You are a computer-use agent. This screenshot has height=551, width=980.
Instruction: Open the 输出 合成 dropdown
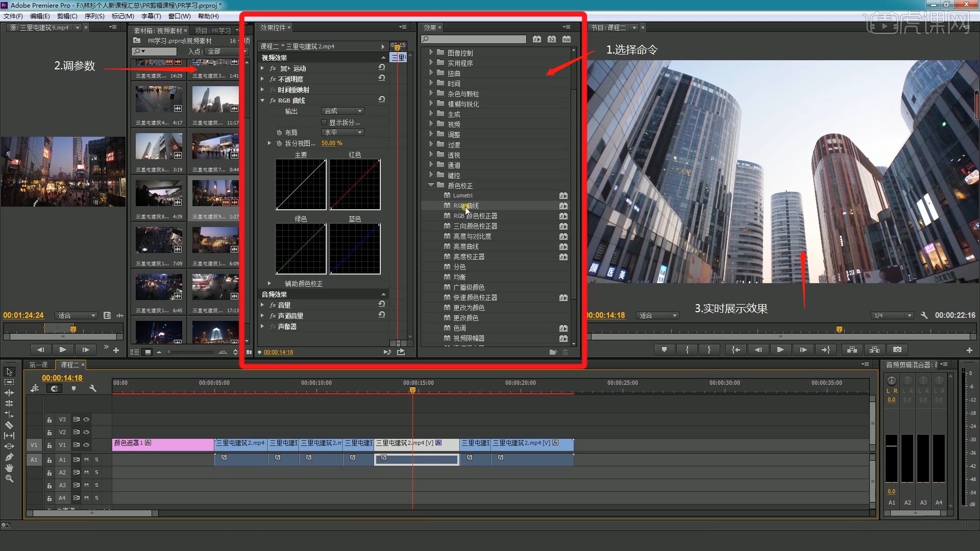tap(342, 111)
